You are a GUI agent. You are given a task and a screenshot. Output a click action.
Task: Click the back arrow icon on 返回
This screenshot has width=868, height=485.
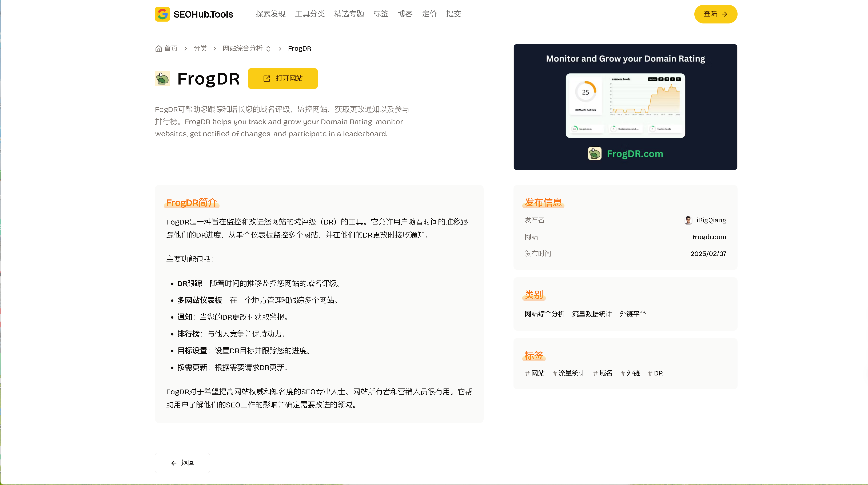(x=174, y=463)
